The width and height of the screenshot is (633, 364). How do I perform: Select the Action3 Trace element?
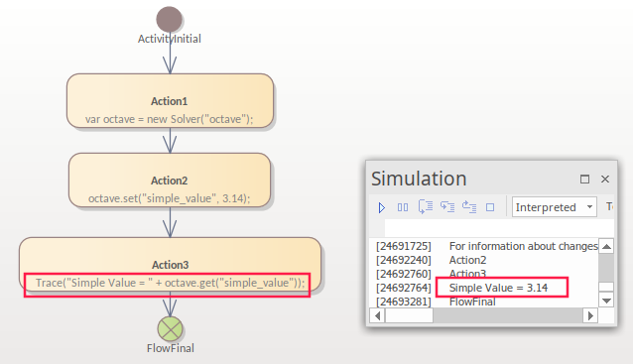click(x=170, y=265)
